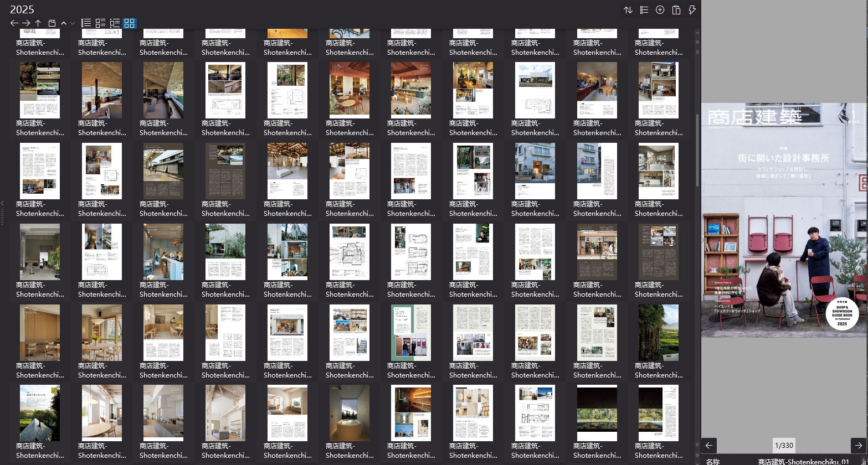Open the folder browse icon
This screenshot has height=465, width=868.
click(x=52, y=23)
